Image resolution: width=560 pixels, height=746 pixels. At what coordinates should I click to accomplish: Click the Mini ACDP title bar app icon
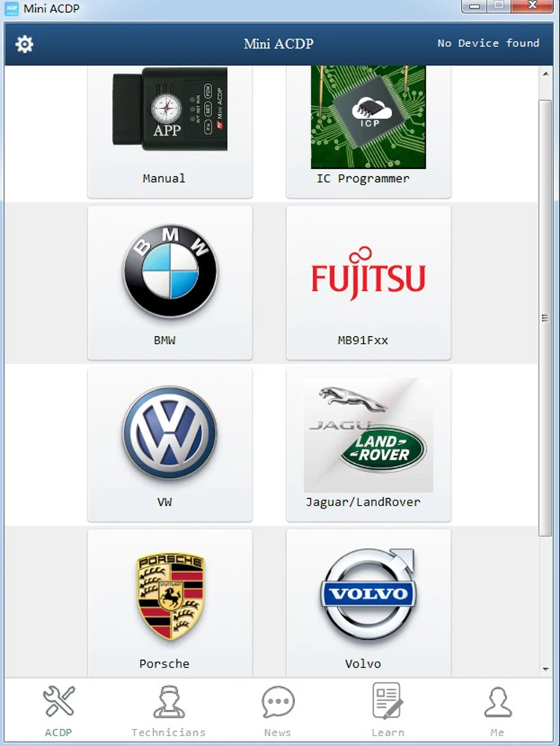tap(11, 8)
